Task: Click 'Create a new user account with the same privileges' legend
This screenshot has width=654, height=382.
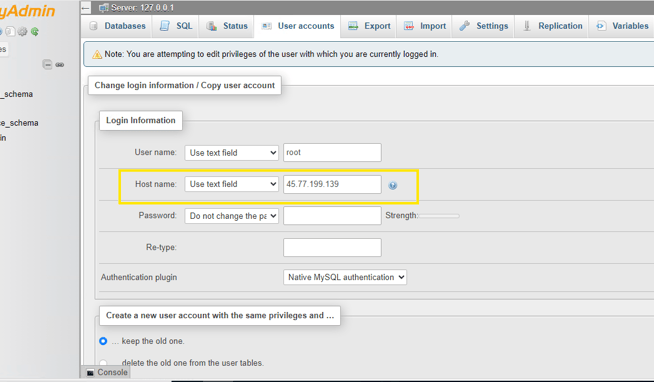Action: (x=220, y=316)
